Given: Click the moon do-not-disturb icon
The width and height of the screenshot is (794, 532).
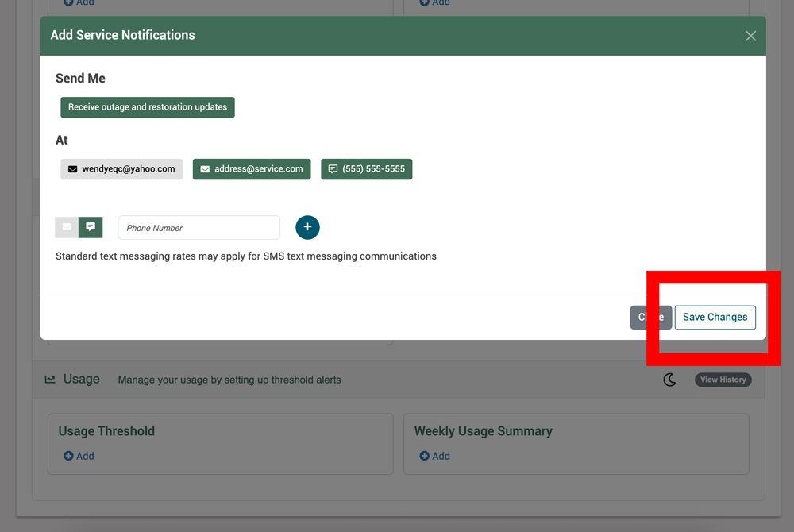Looking at the screenshot, I should point(669,380).
